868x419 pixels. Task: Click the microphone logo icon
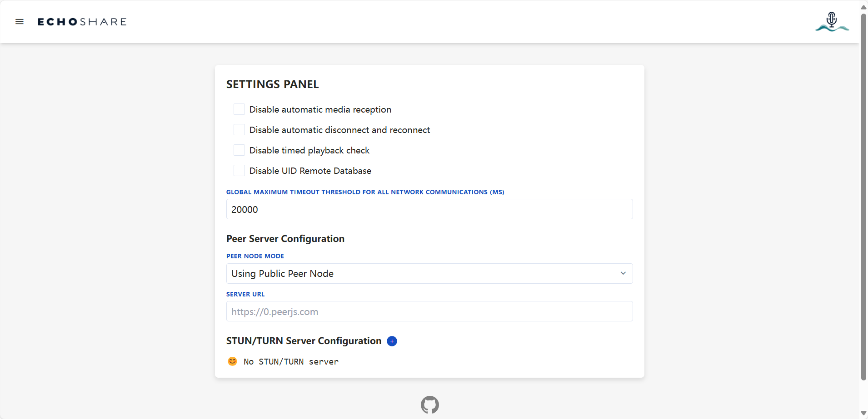(832, 22)
